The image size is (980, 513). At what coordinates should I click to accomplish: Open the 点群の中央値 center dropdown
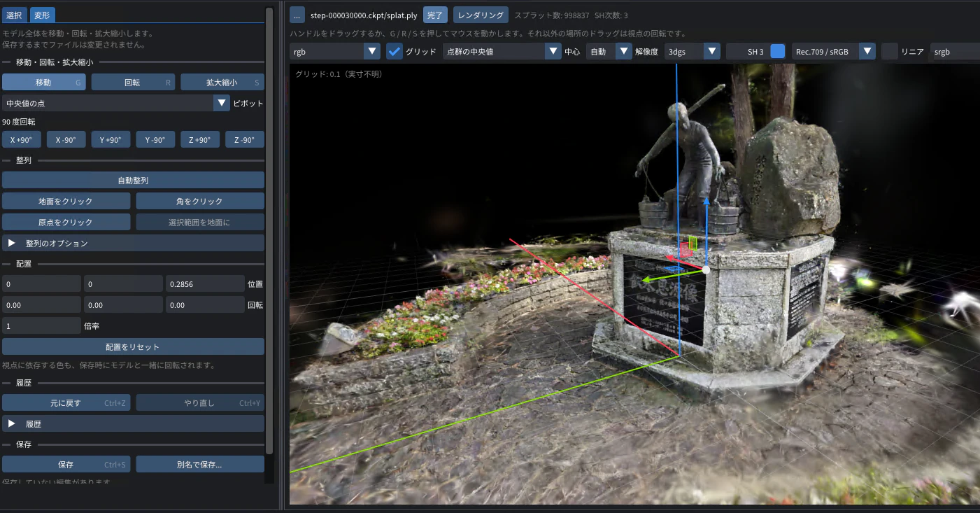pos(502,51)
